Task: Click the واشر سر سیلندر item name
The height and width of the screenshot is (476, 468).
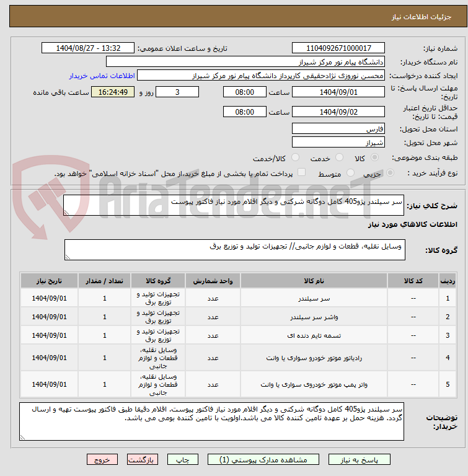Action: [314, 317]
